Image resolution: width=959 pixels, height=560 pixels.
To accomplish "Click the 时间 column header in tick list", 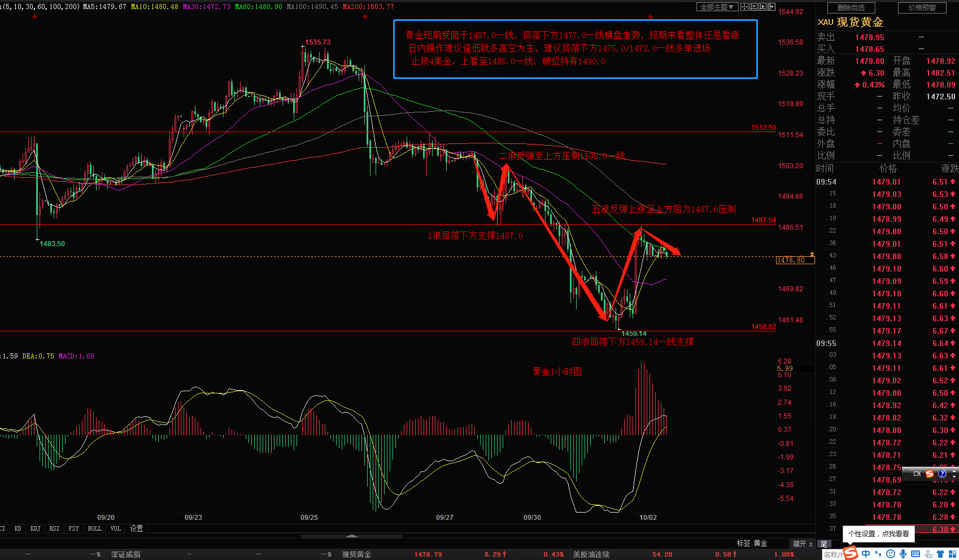I will coord(825,168).
